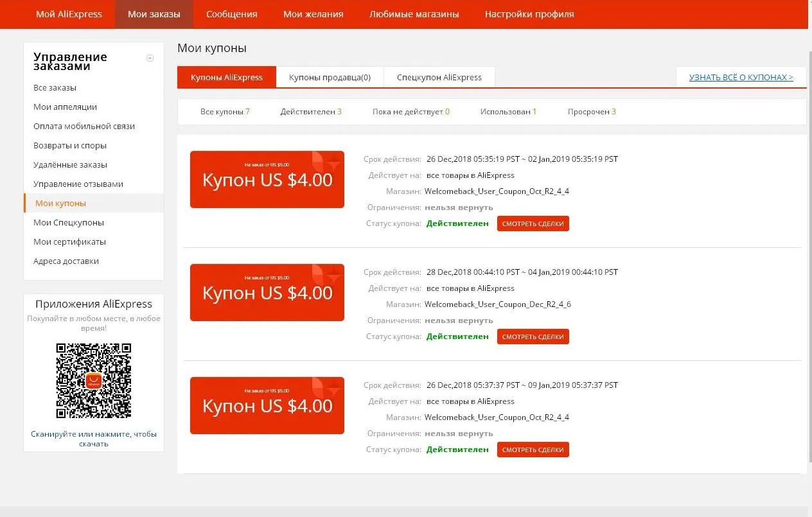Click СМОТРЕТЬ СДЕЛКИ for coupon expiring 09 Jan
The image size is (812, 517).
[x=533, y=450]
